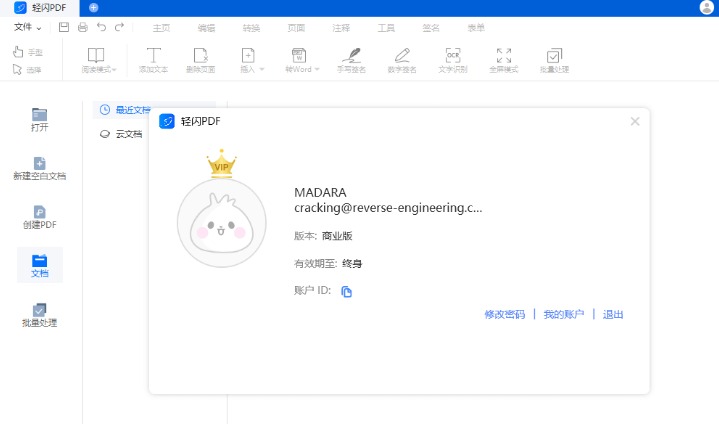This screenshot has height=424, width=719.
Task: Click the handwritten signature quill icon
Action: [352, 55]
